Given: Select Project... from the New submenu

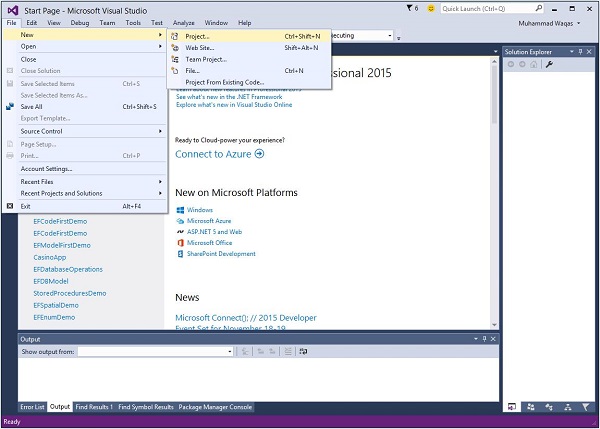Looking at the screenshot, I should 198,36.
